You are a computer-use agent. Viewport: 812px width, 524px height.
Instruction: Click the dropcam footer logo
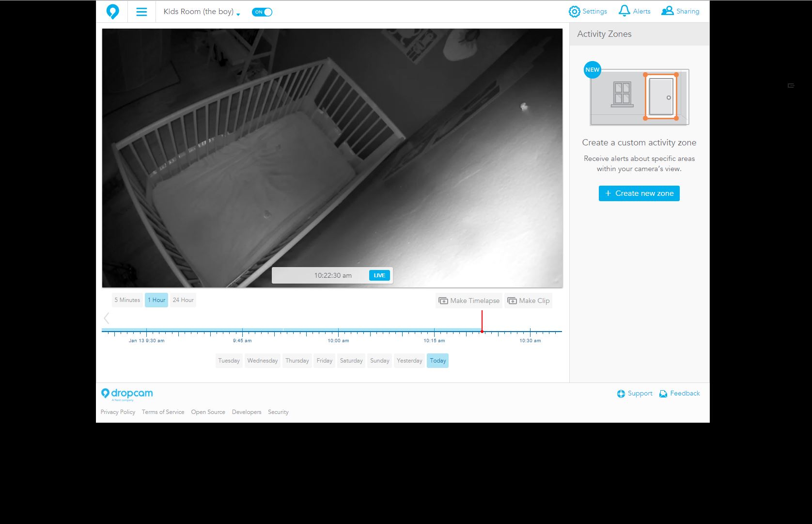click(127, 394)
